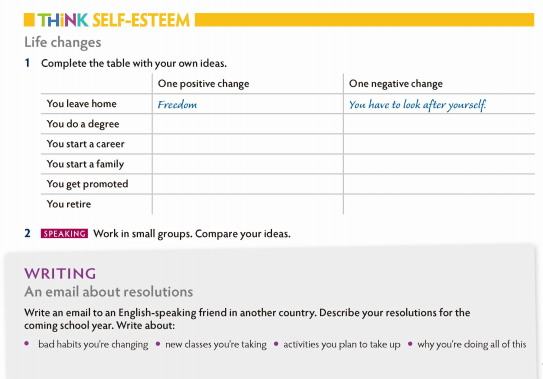This screenshot has height=379, width=543.
Task: Click the One positive change column header
Action: point(203,84)
